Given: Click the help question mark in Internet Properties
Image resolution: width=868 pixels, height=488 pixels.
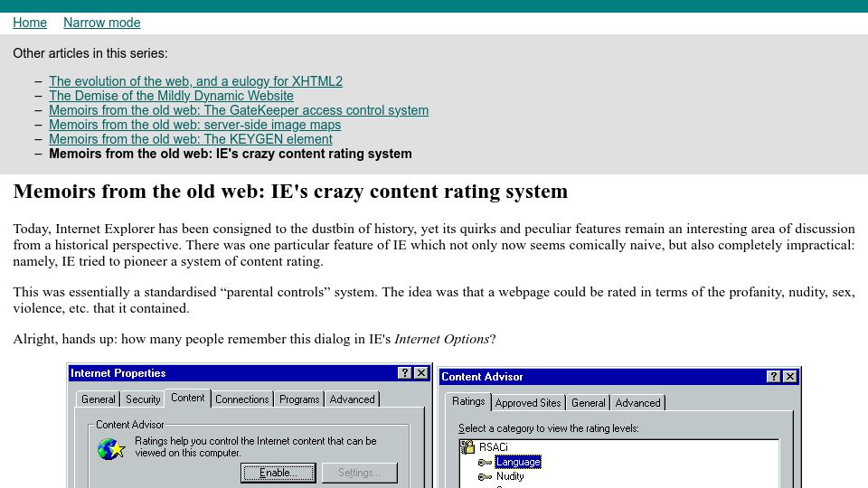Looking at the screenshot, I should (x=405, y=373).
